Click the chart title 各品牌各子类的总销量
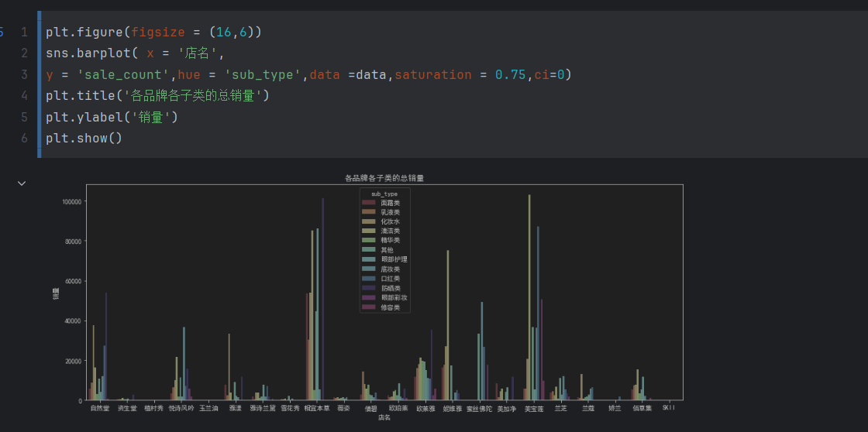The height and width of the screenshot is (432, 868). (x=384, y=178)
